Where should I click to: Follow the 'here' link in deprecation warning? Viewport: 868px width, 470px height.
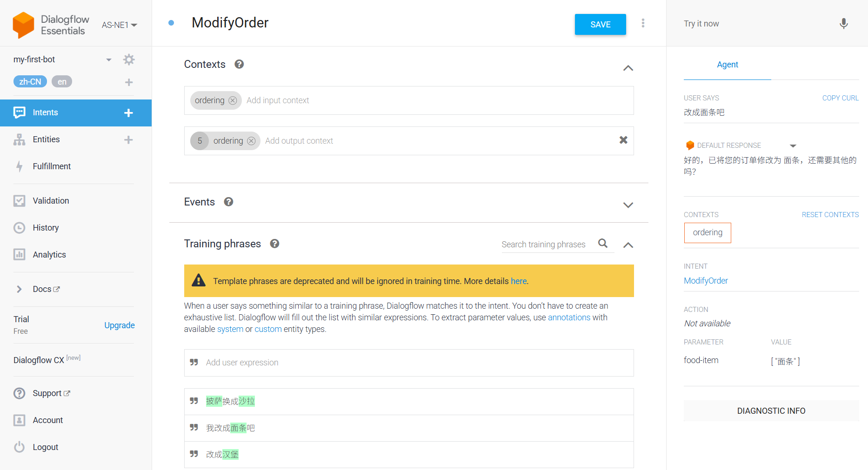(519, 281)
